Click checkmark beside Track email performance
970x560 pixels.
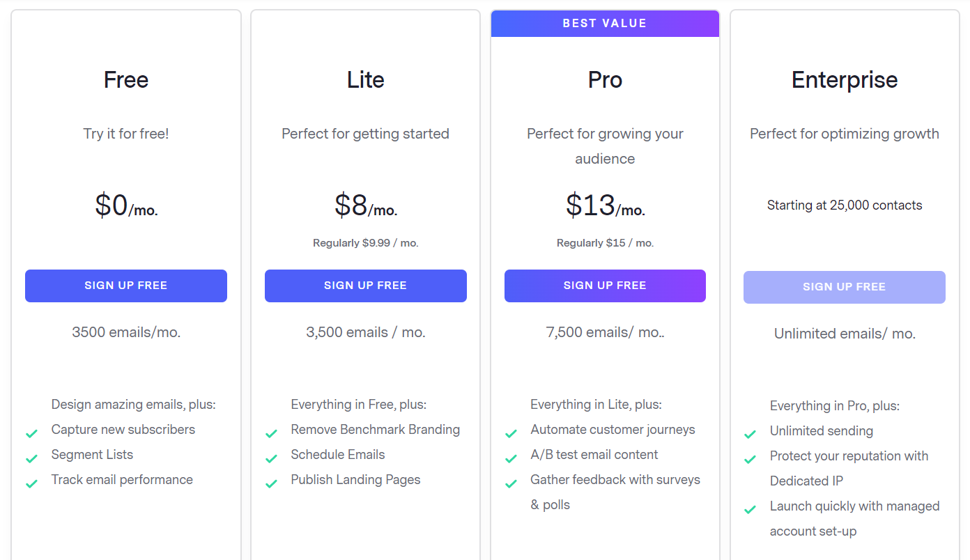(x=31, y=484)
